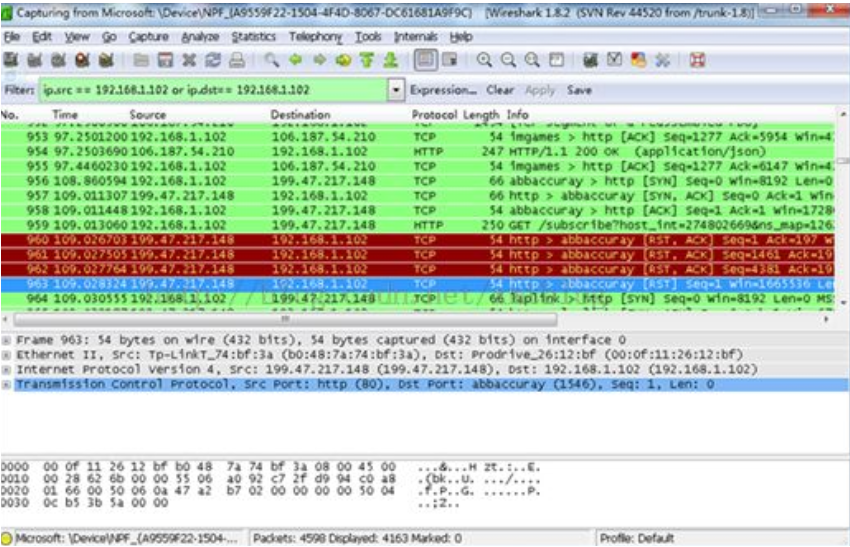Open the Internals menu
The height and width of the screenshot is (547, 850).
[x=416, y=37]
